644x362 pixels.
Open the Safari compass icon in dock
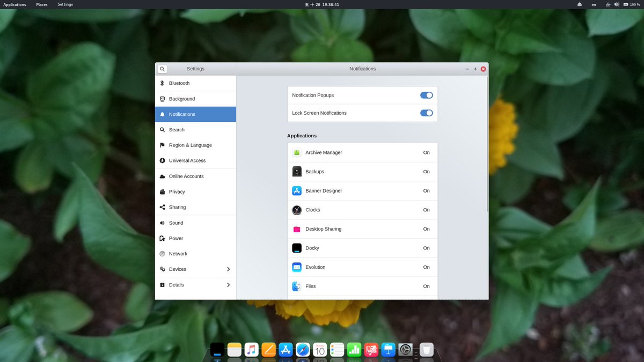[x=303, y=350]
